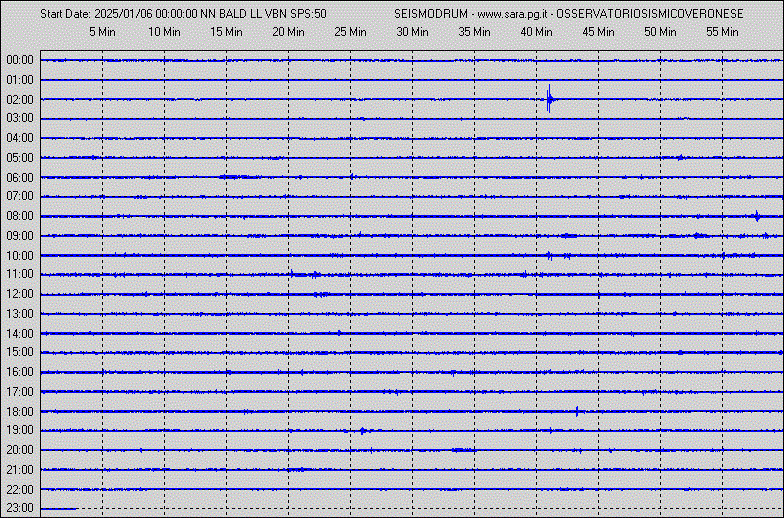
Task: Click the 16:00 hour row label
Action: (x=20, y=372)
